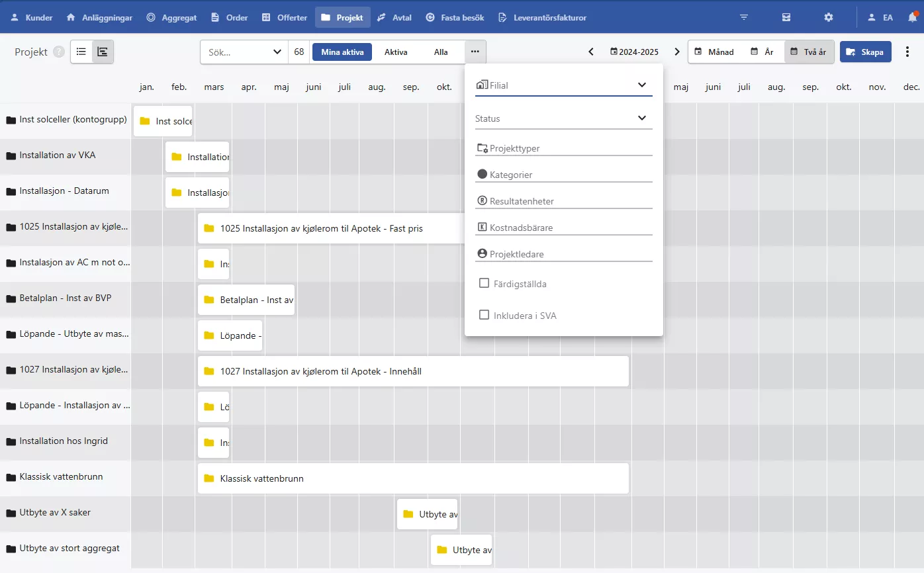Open the vertical three-dot more menu
This screenshot has width=924, height=573.
point(907,52)
